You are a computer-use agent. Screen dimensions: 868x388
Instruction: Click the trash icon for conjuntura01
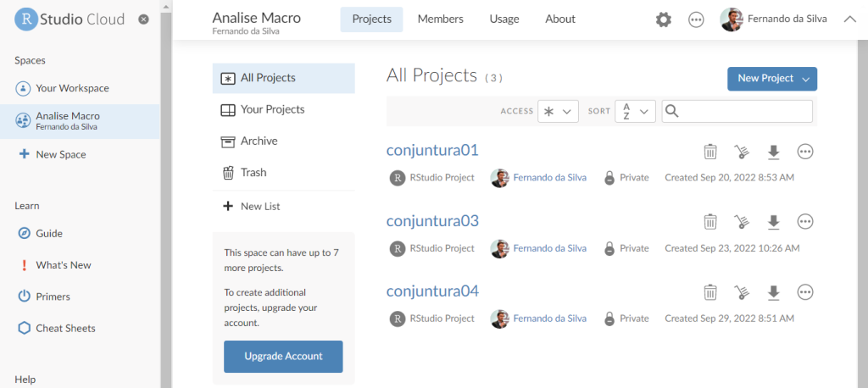(x=710, y=152)
